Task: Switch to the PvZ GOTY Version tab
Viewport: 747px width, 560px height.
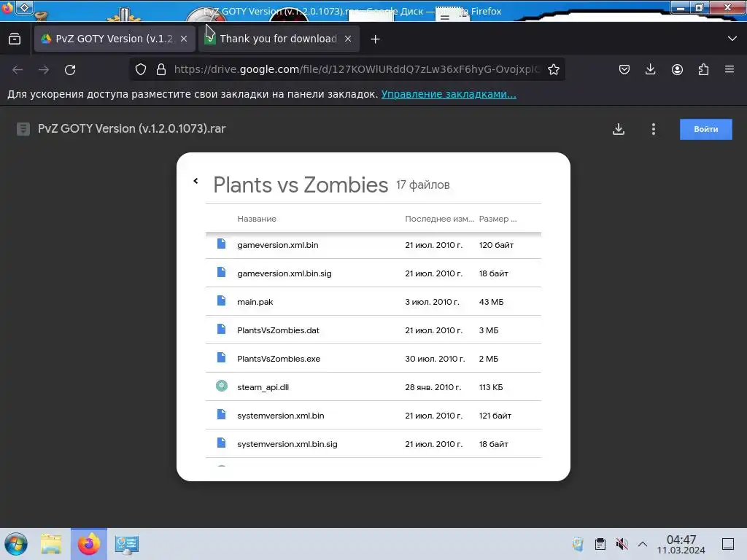Action: (115, 39)
